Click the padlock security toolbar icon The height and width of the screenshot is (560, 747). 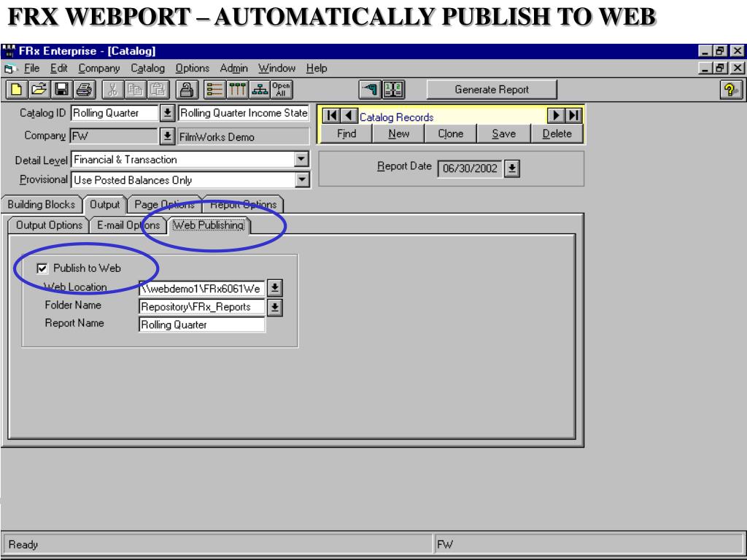coord(187,90)
